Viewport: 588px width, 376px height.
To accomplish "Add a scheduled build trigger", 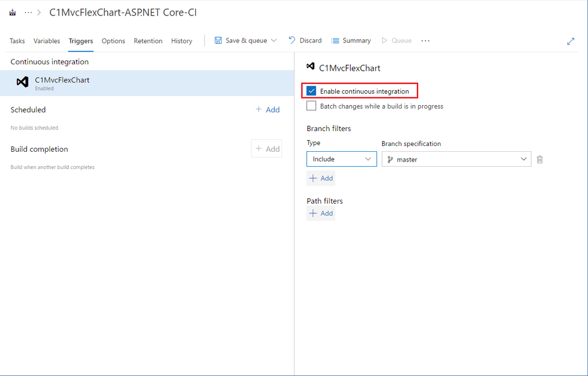I will 268,110.
